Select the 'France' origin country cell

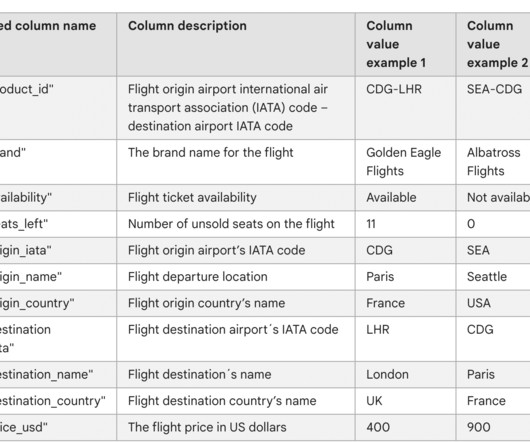tap(405, 303)
